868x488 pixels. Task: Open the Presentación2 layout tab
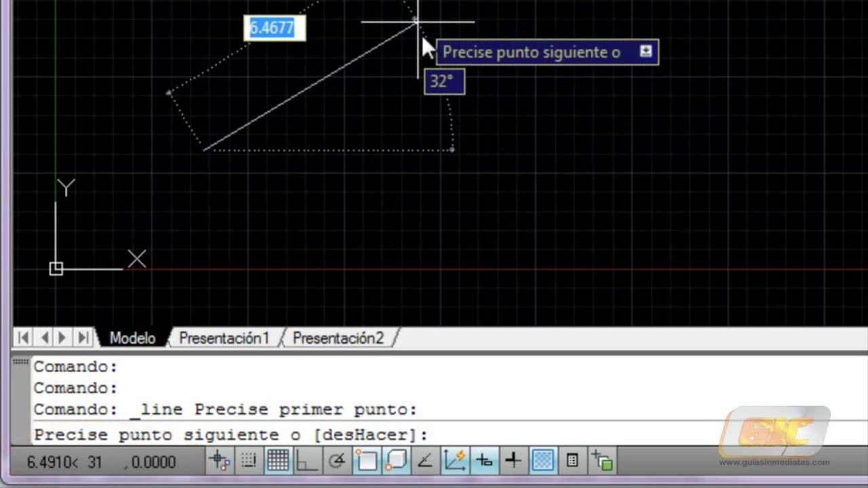[338, 338]
